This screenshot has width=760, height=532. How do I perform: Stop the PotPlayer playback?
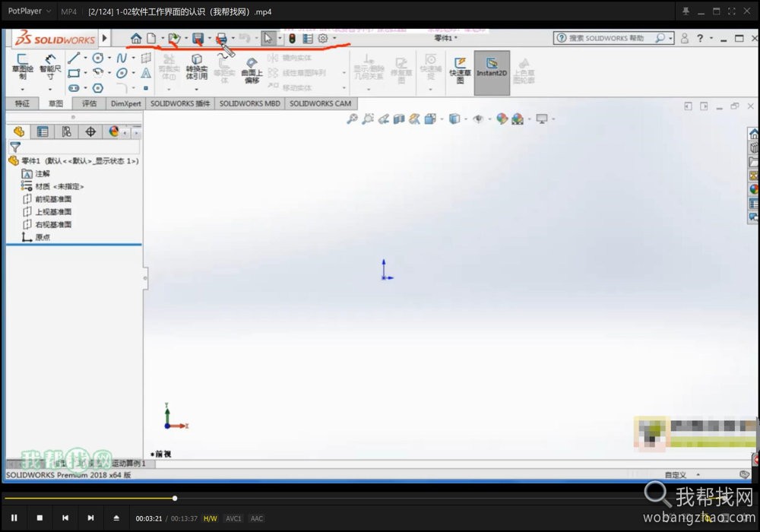(40, 518)
